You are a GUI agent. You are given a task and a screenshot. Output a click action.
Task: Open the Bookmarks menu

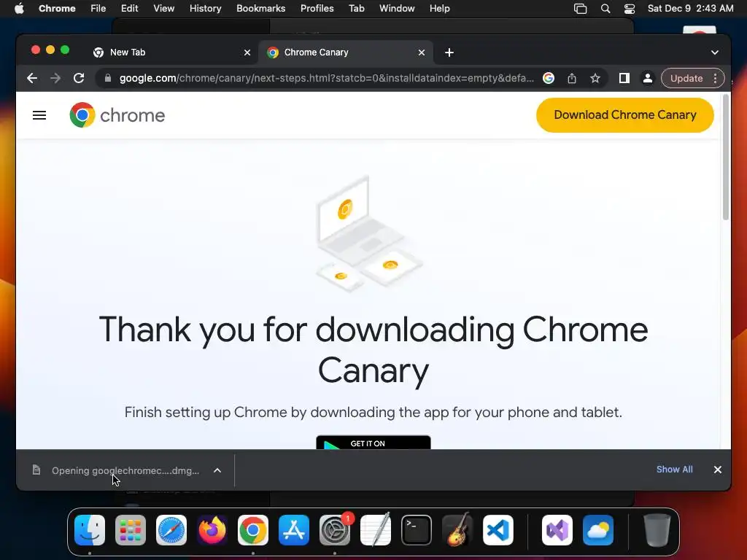point(261,9)
